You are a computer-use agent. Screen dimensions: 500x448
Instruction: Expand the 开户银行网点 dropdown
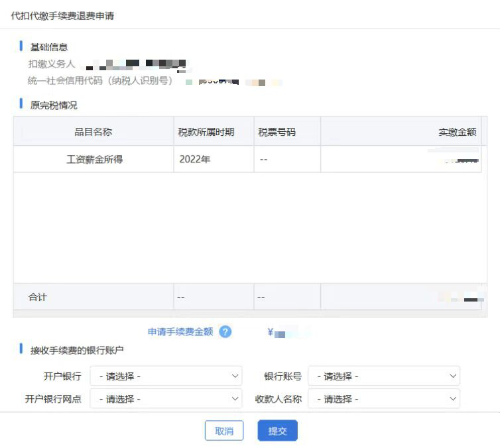pos(166,398)
